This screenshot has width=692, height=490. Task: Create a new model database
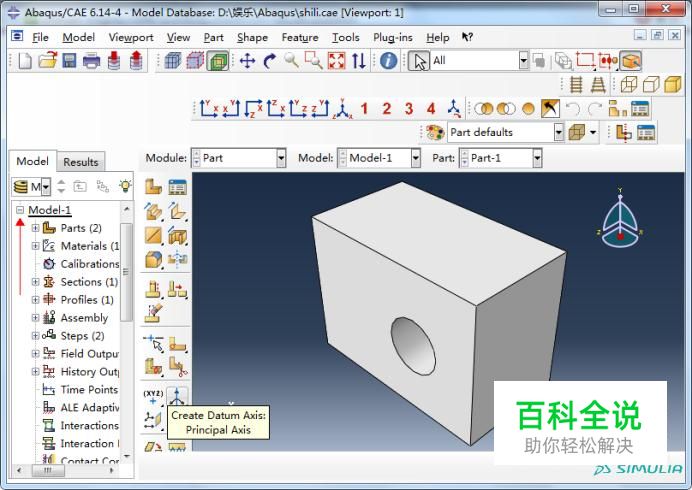(25, 60)
